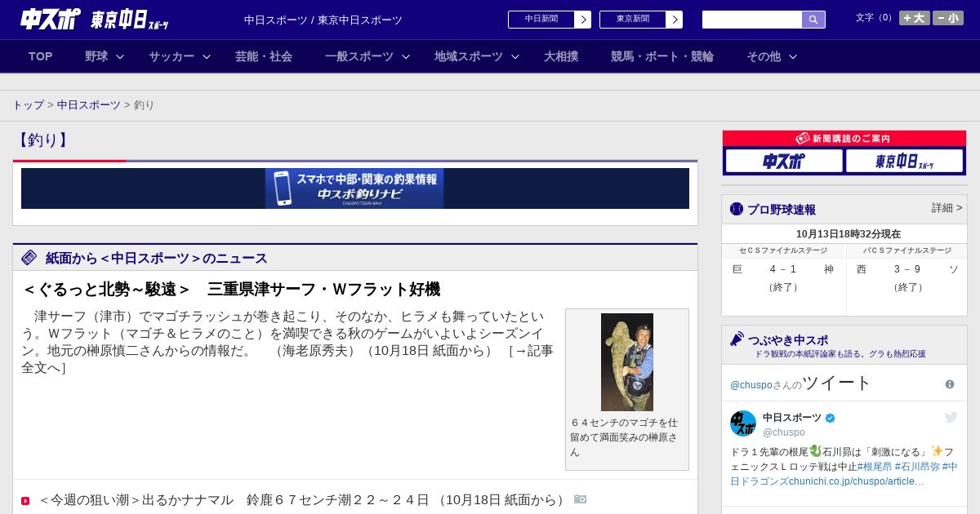Click the smartphone icon in 釣りナビ banner
The width and height of the screenshot is (980, 514).
(x=283, y=188)
